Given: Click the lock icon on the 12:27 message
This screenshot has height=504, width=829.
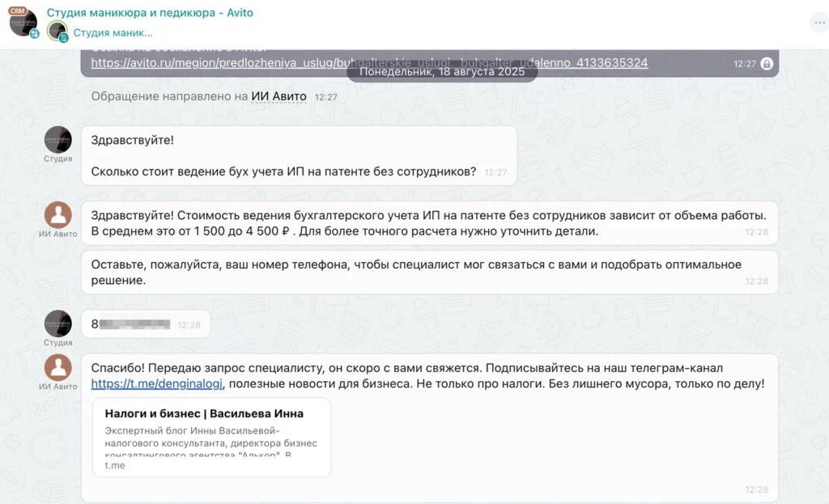Looking at the screenshot, I should click(766, 64).
